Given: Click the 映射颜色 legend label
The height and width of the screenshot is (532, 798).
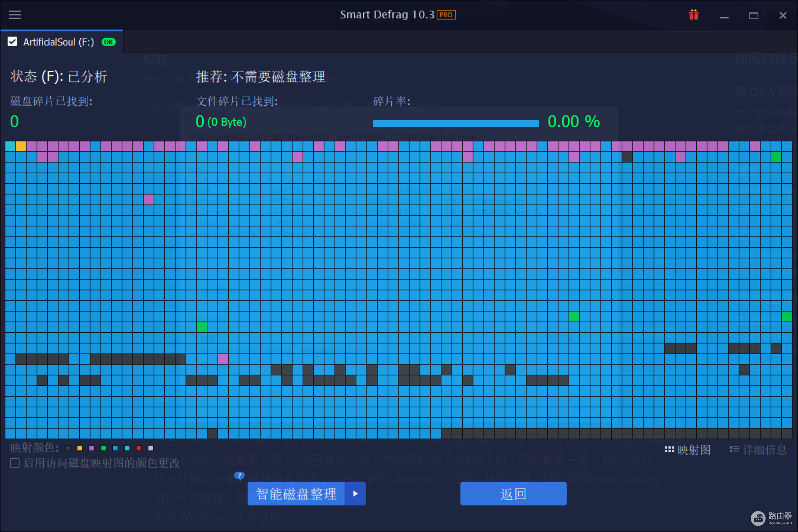Looking at the screenshot, I should pos(34,448).
